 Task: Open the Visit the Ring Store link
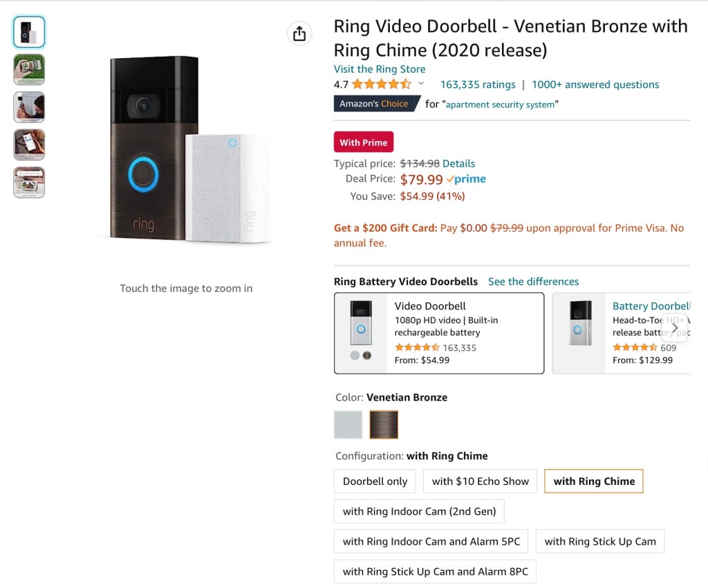[380, 69]
